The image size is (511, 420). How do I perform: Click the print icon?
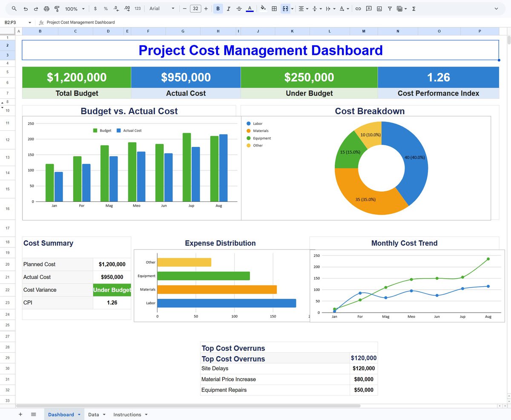(x=46, y=9)
